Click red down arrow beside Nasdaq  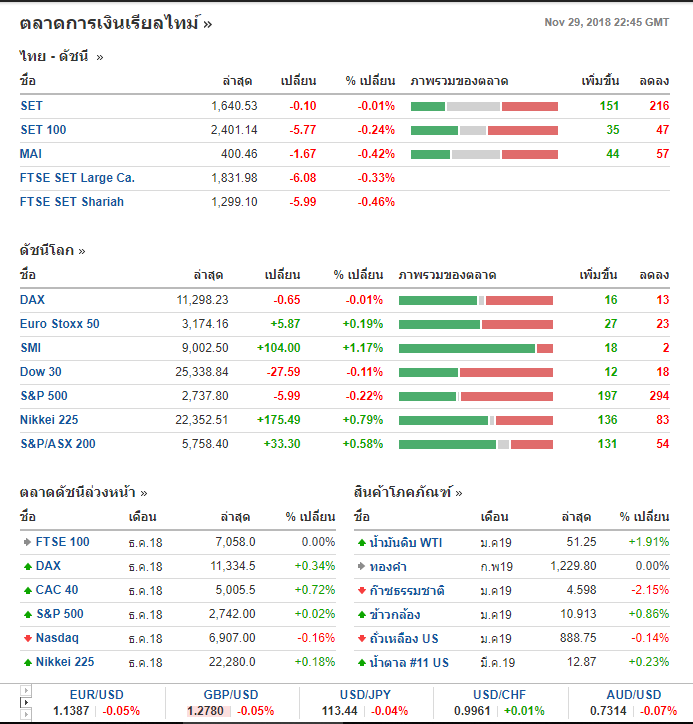(28, 638)
